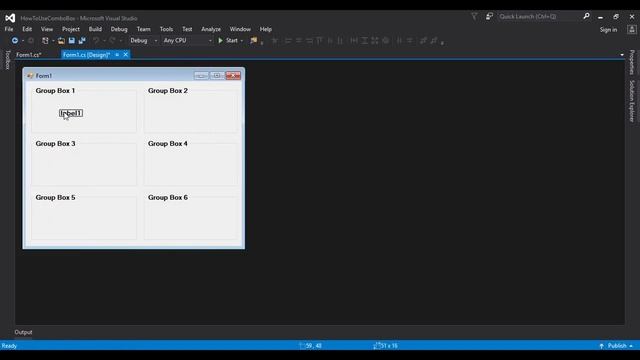Click the Align Centers layout icon

tap(299, 40)
